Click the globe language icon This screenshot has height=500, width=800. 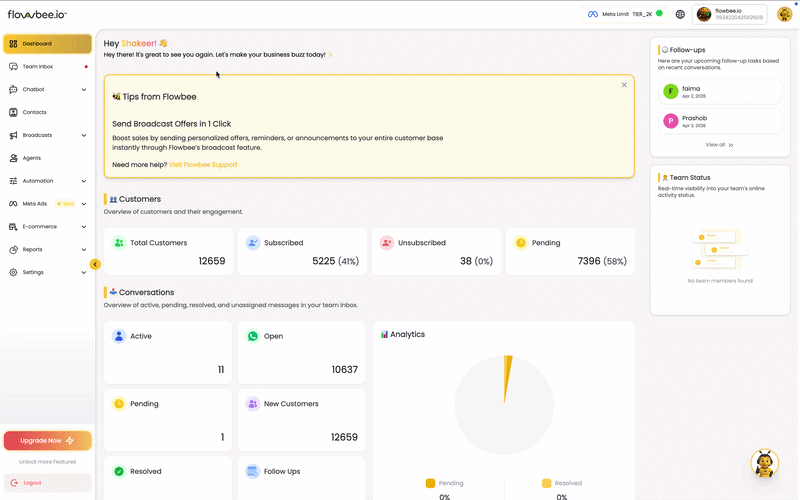680,14
